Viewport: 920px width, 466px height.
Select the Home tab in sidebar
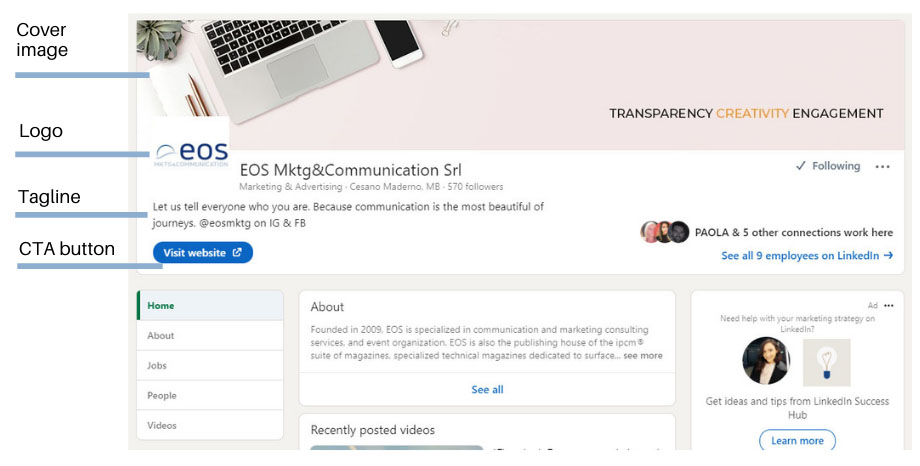[210, 305]
